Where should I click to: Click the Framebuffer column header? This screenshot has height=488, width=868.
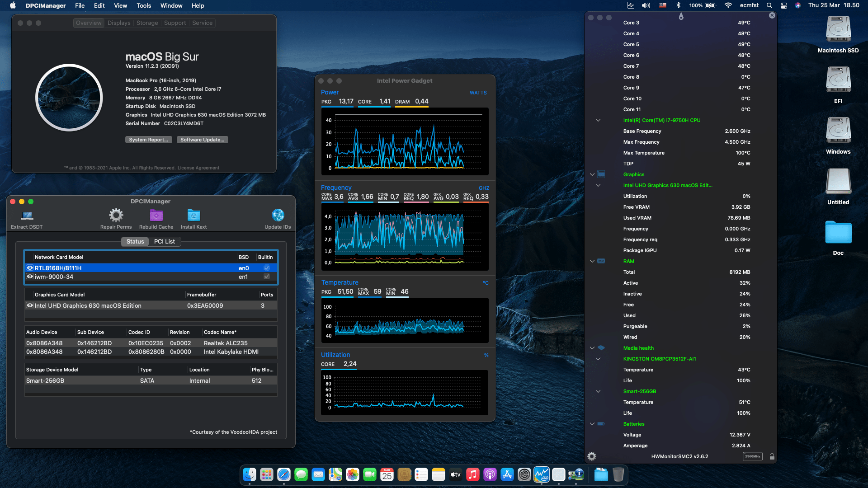coord(222,295)
